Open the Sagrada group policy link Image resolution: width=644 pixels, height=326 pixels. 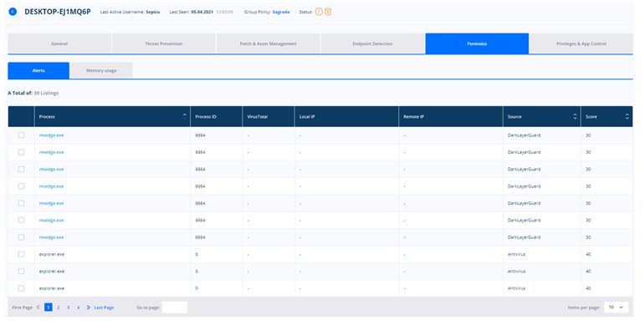point(281,12)
